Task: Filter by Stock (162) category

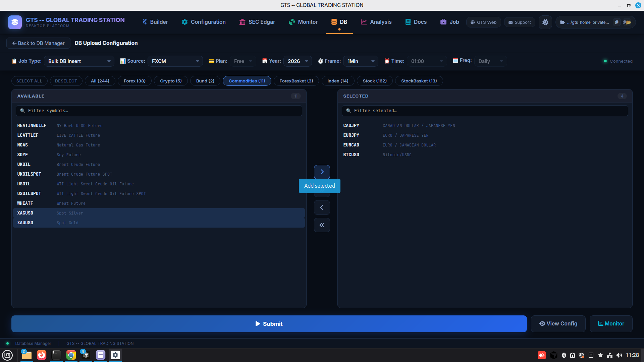Action: click(x=375, y=81)
